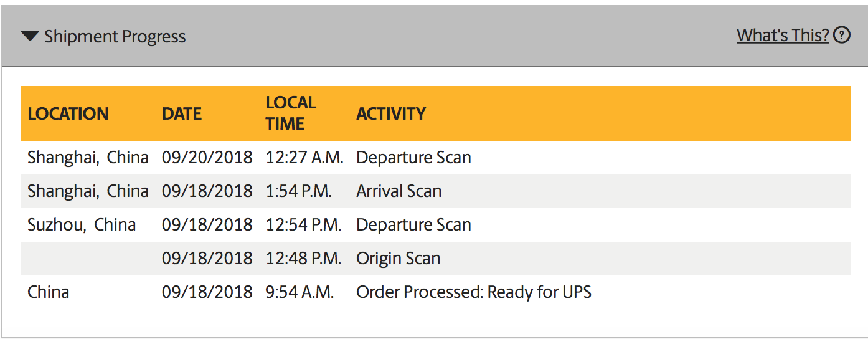This screenshot has width=868, height=339.
Task: Click Shanghai, China in the first row
Action: click(88, 158)
